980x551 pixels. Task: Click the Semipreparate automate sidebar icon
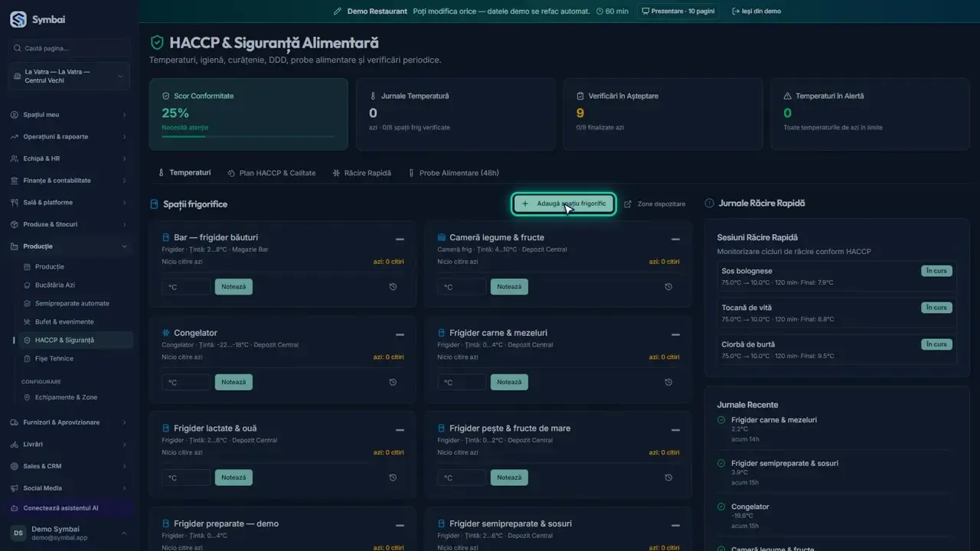28,303
